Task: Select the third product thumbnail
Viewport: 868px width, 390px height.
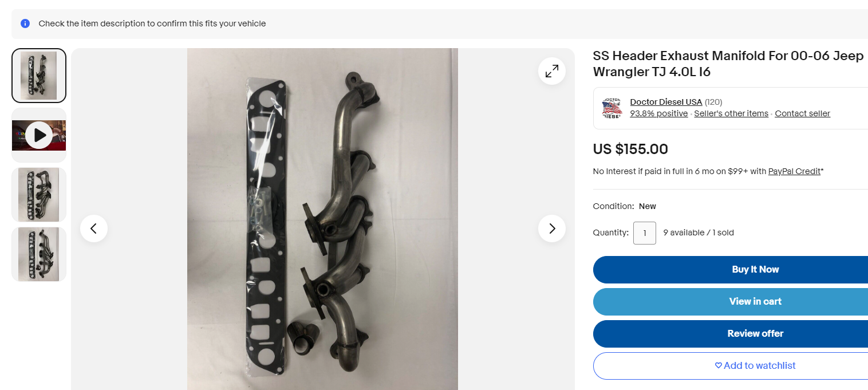Action: tap(39, 195)
